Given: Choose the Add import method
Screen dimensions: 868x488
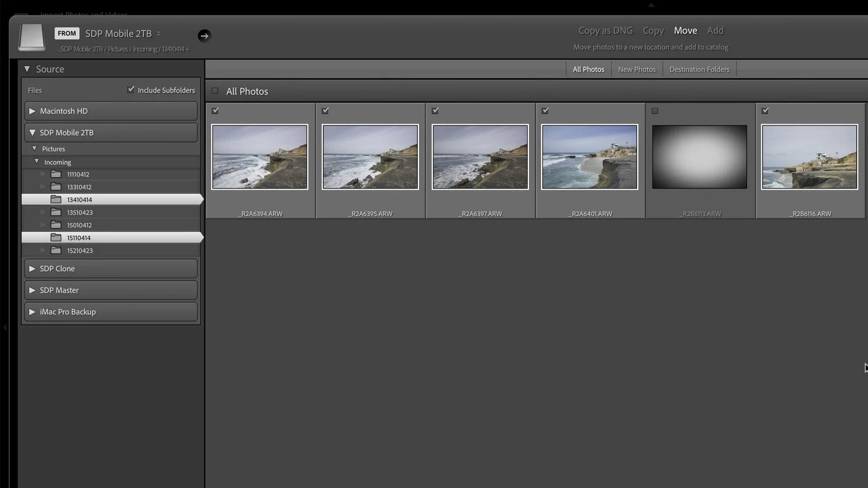Looking at the screenshot, I should coord(715,30).
